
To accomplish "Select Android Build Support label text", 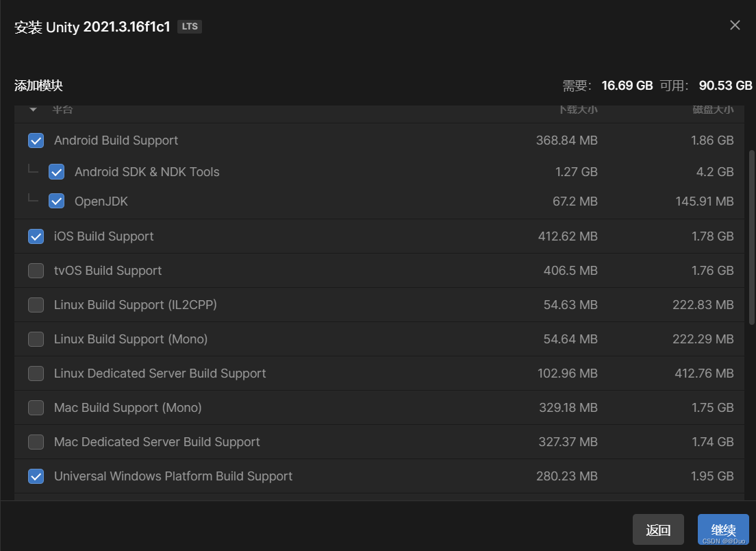I will (x=116, y=140).
